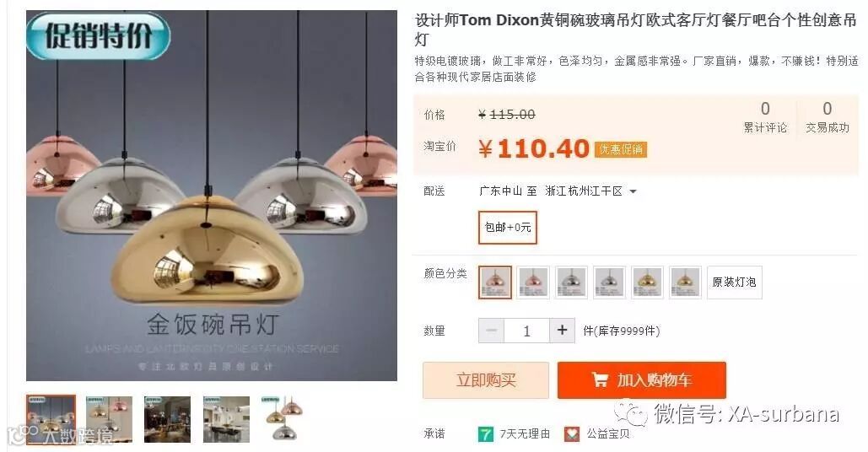Click the 促销特价 badge on the product image
The width and height of the screenshot is (868, 452).
pyautogui.click(x=99, y=36)
